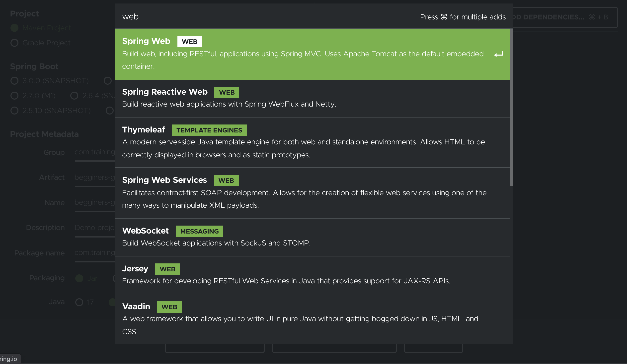Pick the WebSocket dependency
The height and width of the screenshot is (364, 627).
coord(312,237)
